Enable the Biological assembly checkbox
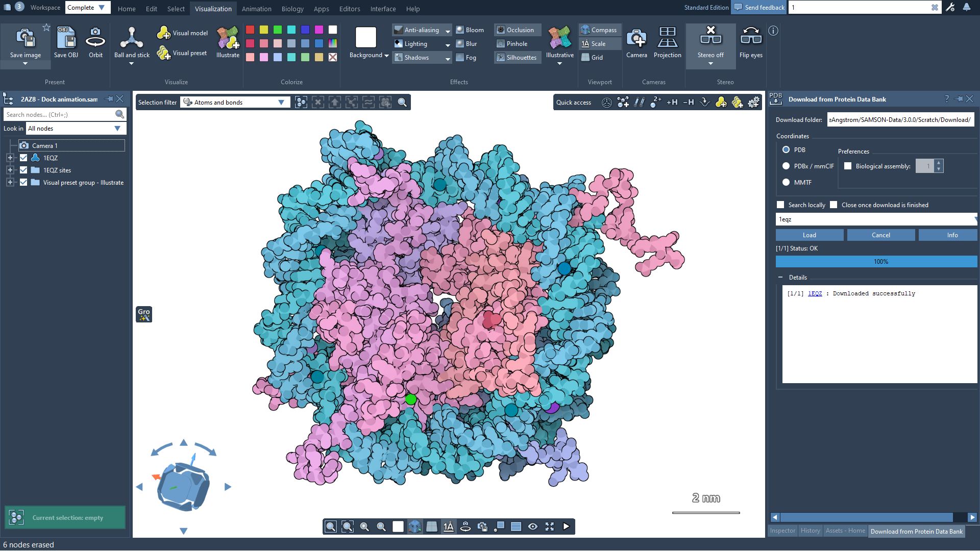980x551 pixels. [848, 166]
